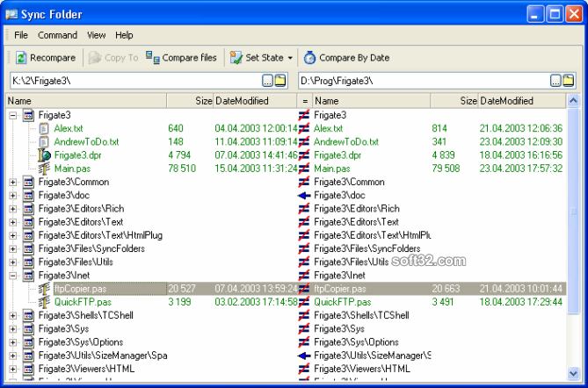Click the not-equal state icon for Alex.txt

[304, 128]
